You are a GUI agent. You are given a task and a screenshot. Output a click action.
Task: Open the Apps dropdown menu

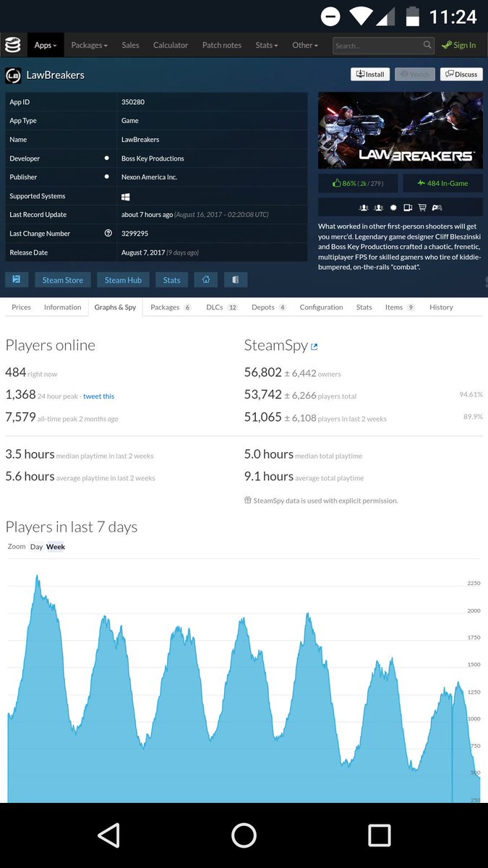(45, 45)
